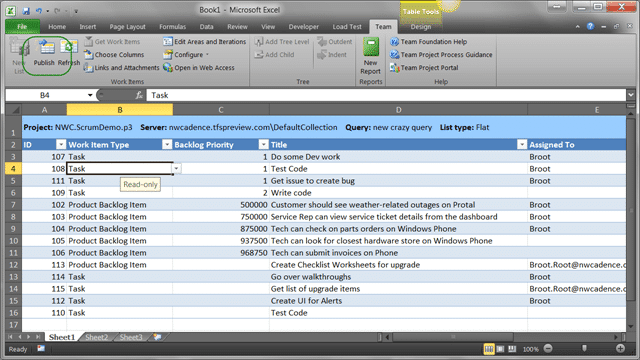
Task: Open the Configure menu
Action: [x=186, y=55]
